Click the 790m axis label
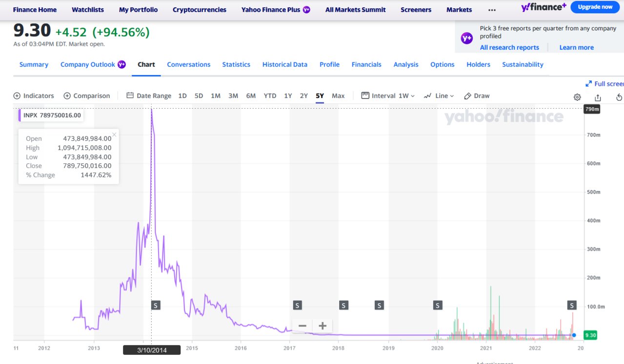The height and width of the screenshot is (364, 624). (592, 109)
